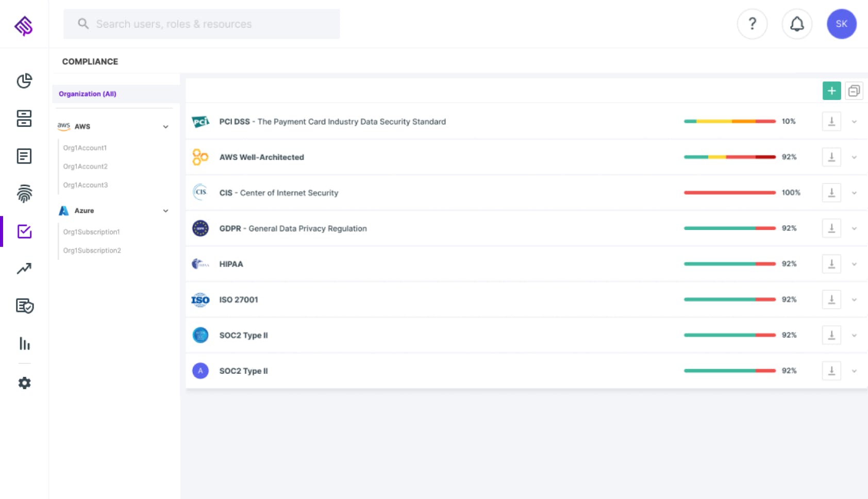Open the trending arrow analytics icon
This screenshot has width=868, height=499.
[x=24, y=269]
